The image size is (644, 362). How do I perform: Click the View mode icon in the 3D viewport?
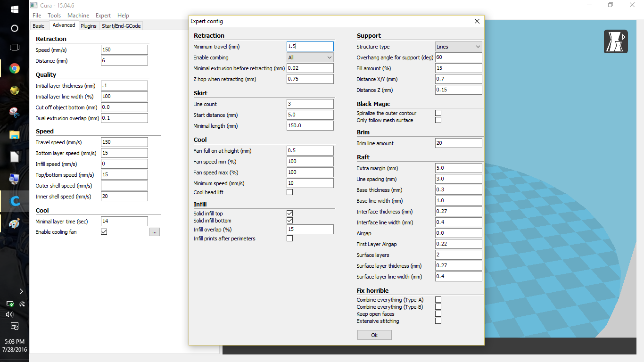click(616, 41)
